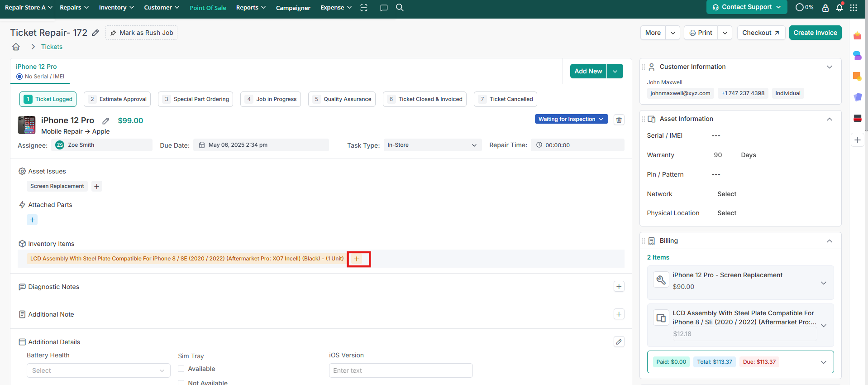Open the Reports menu
868x385 pixels.
click(x=251, y=8)
